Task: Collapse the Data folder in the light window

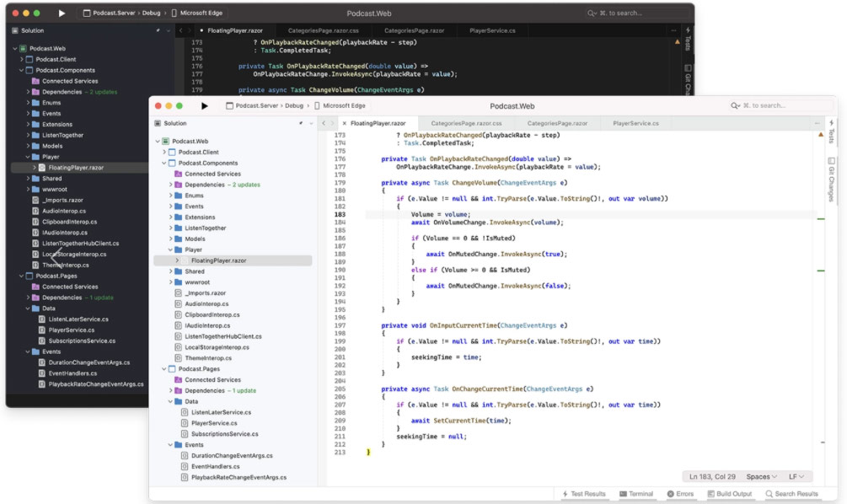Action: [x=171, y=401]
